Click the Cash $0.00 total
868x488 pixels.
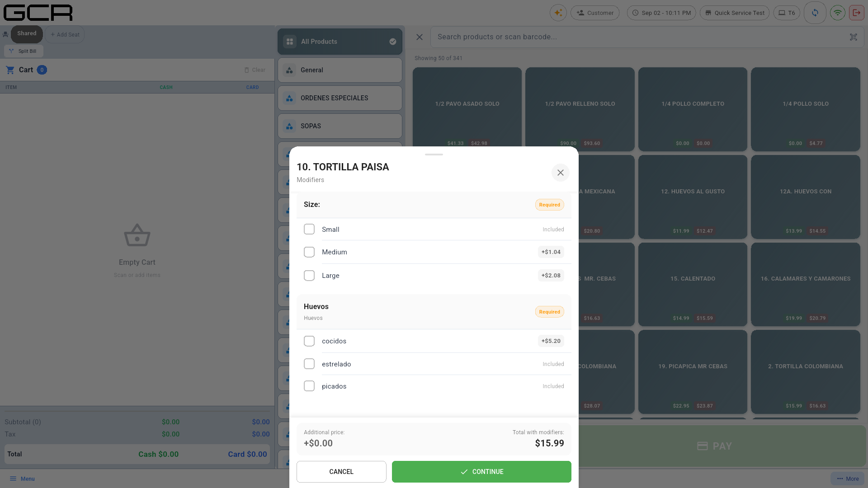point(158,454)
